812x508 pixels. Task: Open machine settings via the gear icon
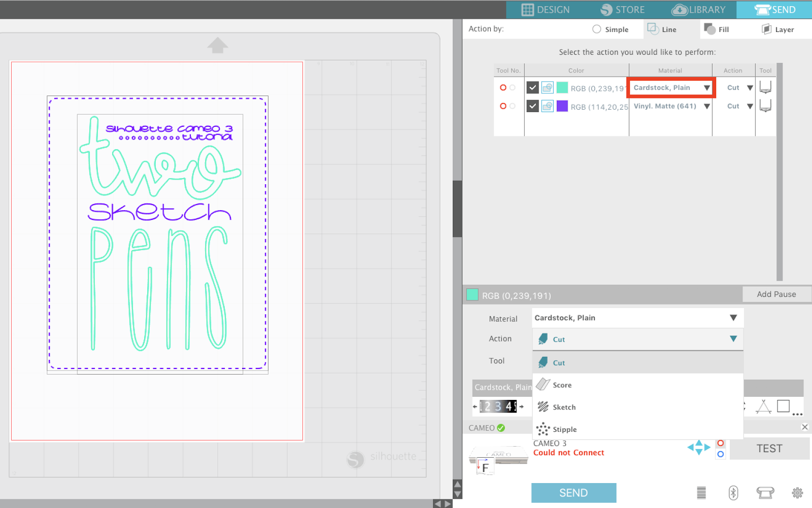coord(797,492)
